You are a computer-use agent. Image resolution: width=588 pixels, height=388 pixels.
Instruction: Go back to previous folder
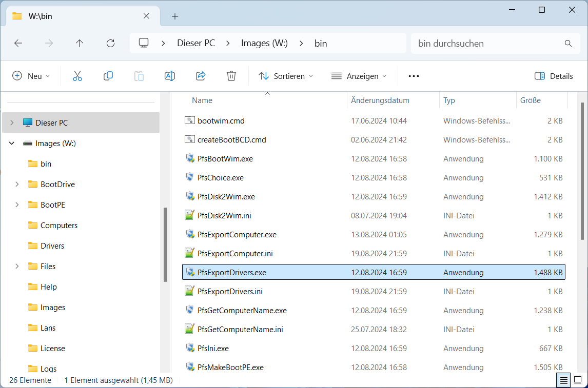coord(18,44)
